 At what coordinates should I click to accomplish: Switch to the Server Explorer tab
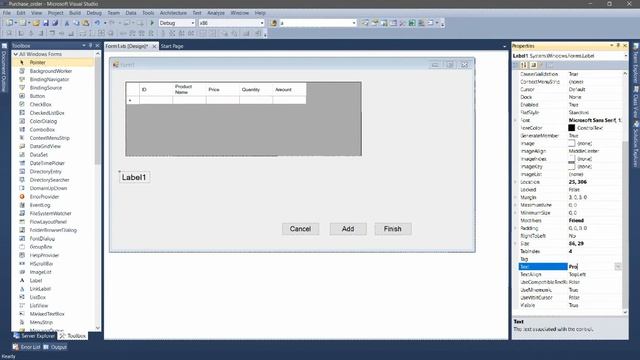34,336
